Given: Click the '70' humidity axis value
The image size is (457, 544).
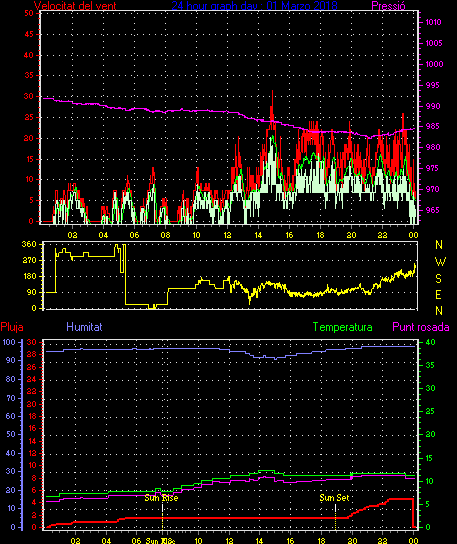Looking at the screenshot, I should coord(11,398).
